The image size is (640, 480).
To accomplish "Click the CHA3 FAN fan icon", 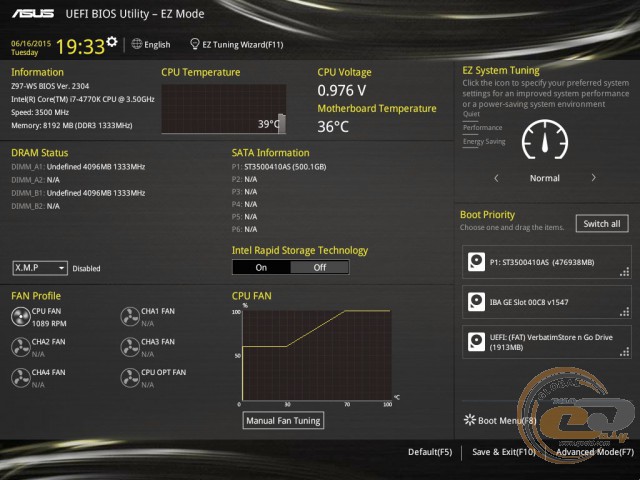I will click(130, 347).
